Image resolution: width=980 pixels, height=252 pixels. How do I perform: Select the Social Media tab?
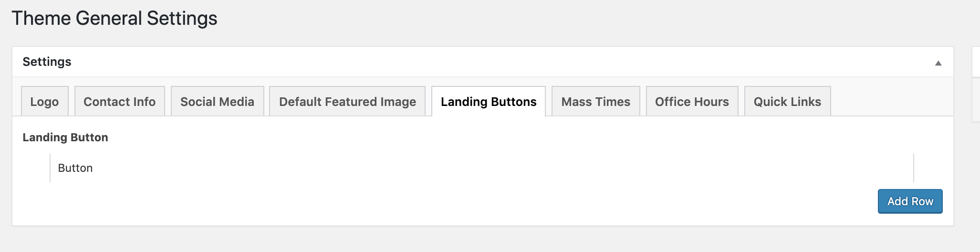(x=217, y=102)
